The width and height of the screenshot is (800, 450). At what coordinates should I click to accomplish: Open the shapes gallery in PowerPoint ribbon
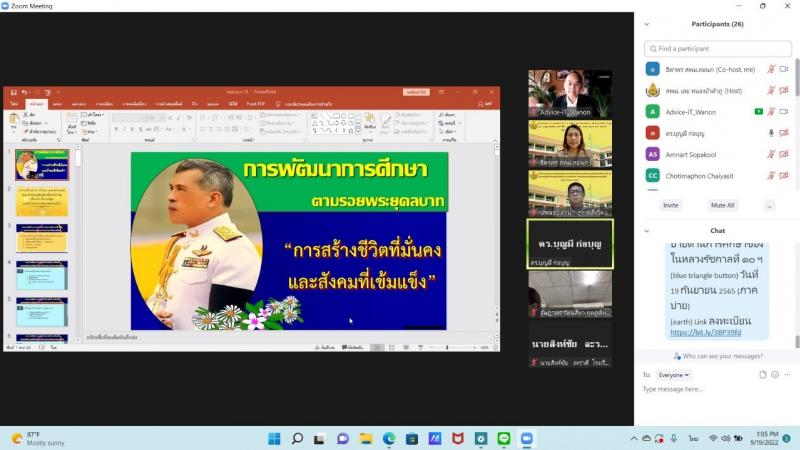(x=336, y=123)
